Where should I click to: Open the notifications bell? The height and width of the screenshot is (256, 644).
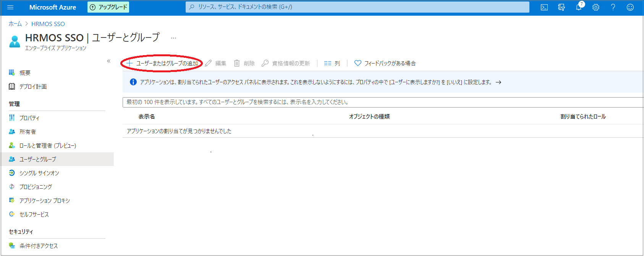tap(579, 7)
